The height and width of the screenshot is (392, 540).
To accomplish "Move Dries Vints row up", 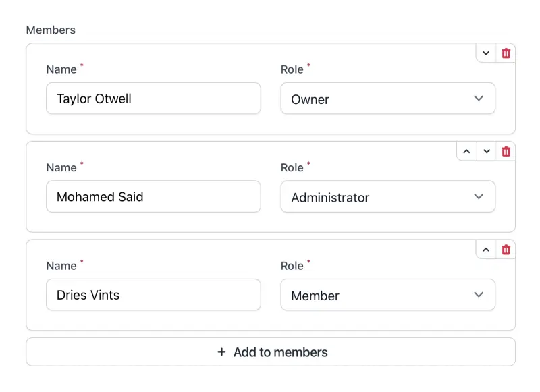I will (x=486, y=250).
